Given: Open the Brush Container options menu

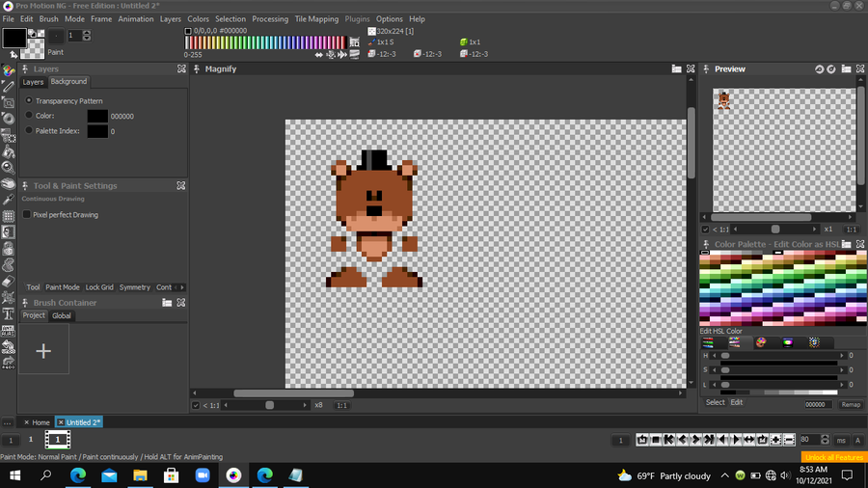Looking at the screenshot, I should click(x=167, y=303).
